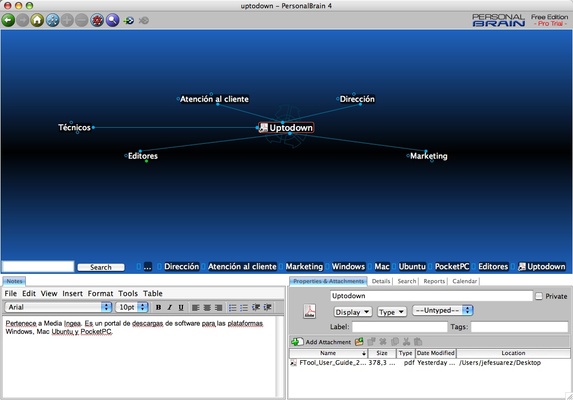Open the Tools menu in notes editor
Image resolution: width=573 pixels, height=400 pixels.
(128, 293)
